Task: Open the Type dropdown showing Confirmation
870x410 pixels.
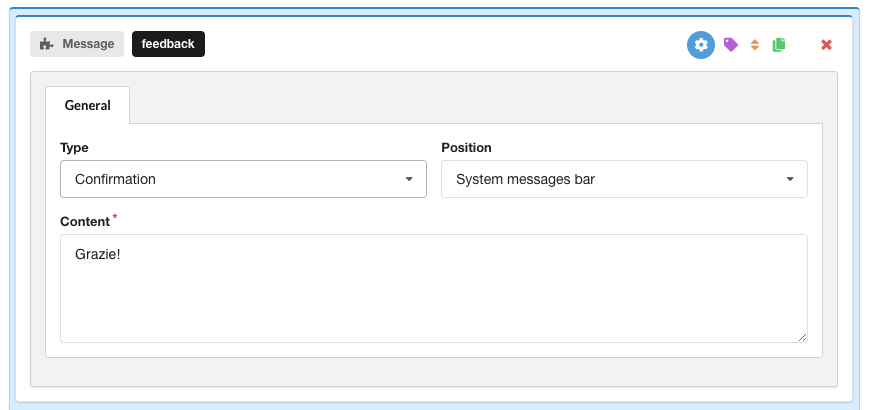Action: click(230, 179)
